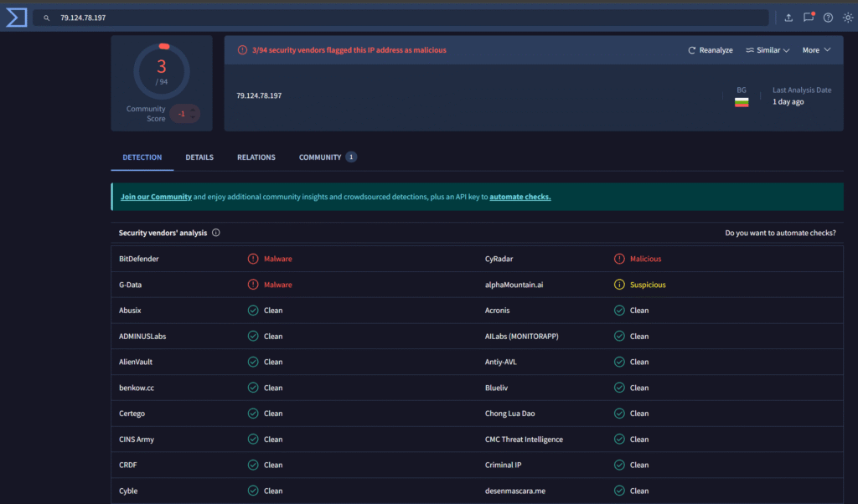Image resolution: width=858 pixels, height=504 pixels.
Task: Click the Cyble clean checkmark icon
Action: point(253,491)
